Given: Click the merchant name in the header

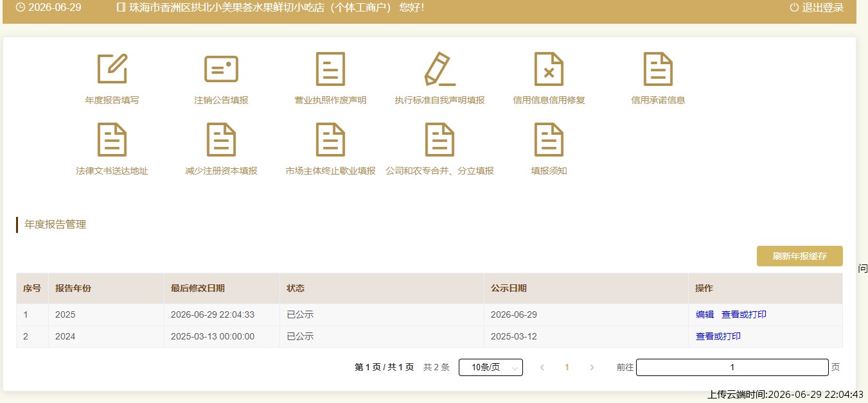Looking at the screenshot, I should point(261,8).
